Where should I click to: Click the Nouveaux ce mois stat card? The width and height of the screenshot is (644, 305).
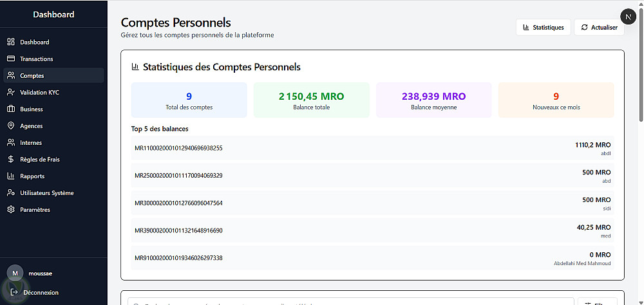556,100
